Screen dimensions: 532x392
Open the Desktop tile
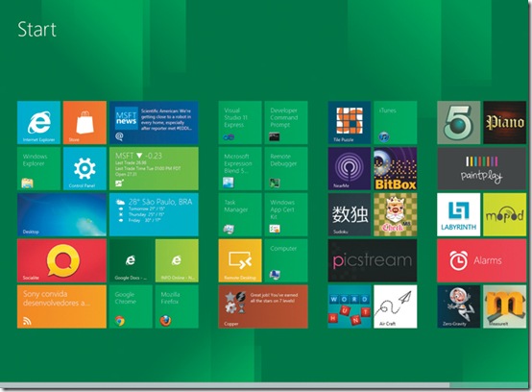tap(61, 215)
